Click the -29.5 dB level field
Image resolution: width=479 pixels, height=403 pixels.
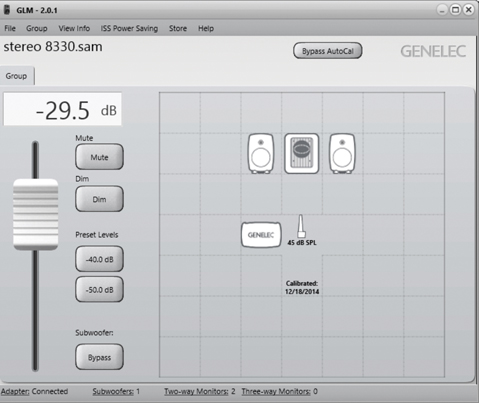[63, 109]
